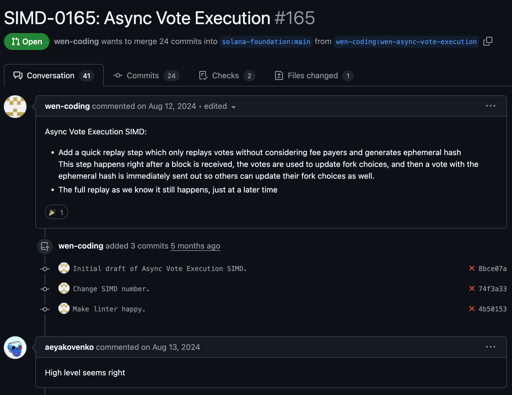
Task: Open solana-foundation:main base branch link
Action: point(266,42)
